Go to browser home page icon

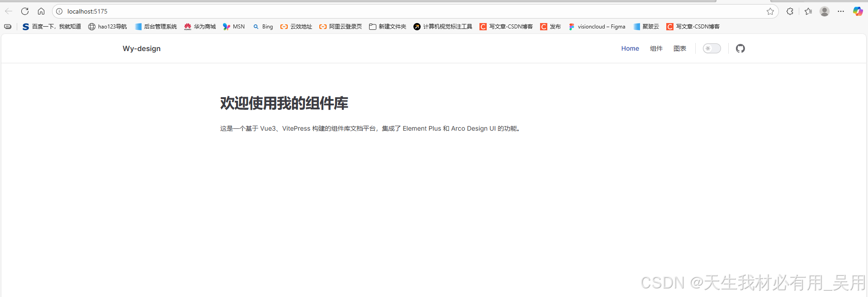click(41, 11)
